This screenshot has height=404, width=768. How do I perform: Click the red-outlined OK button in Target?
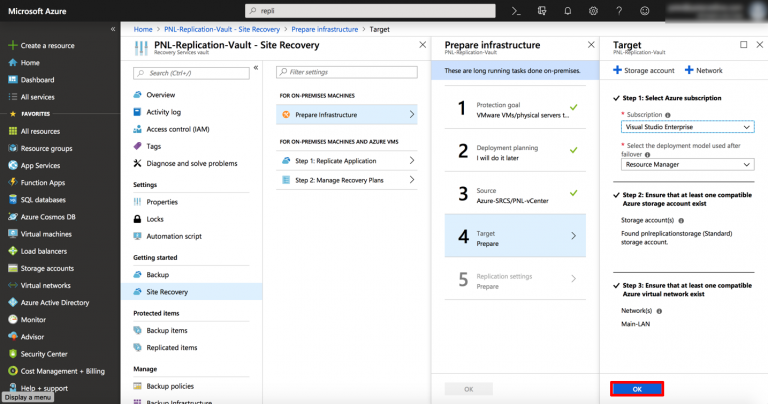[x=637, y=389]
